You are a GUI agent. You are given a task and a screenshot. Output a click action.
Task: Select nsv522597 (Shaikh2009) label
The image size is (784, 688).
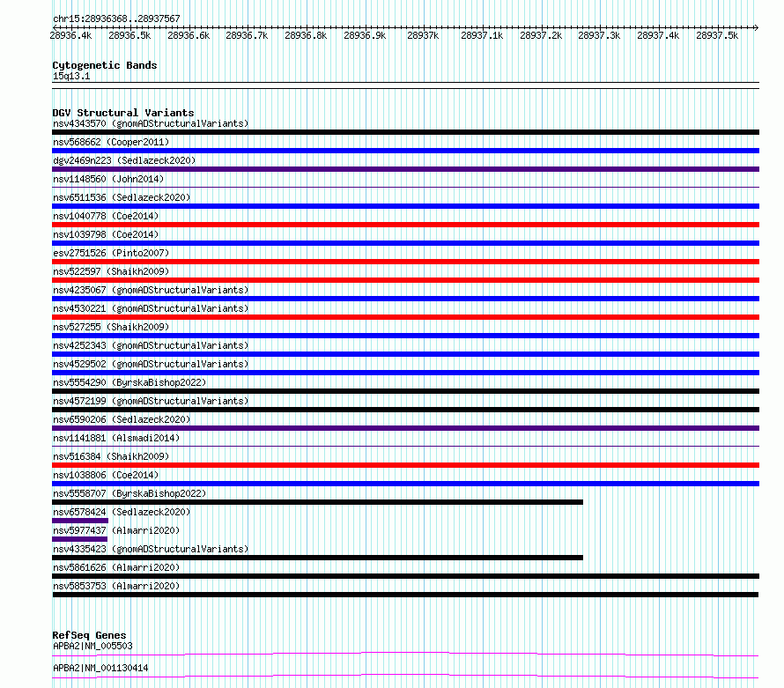pyautogui.click(x=111, y=271)
